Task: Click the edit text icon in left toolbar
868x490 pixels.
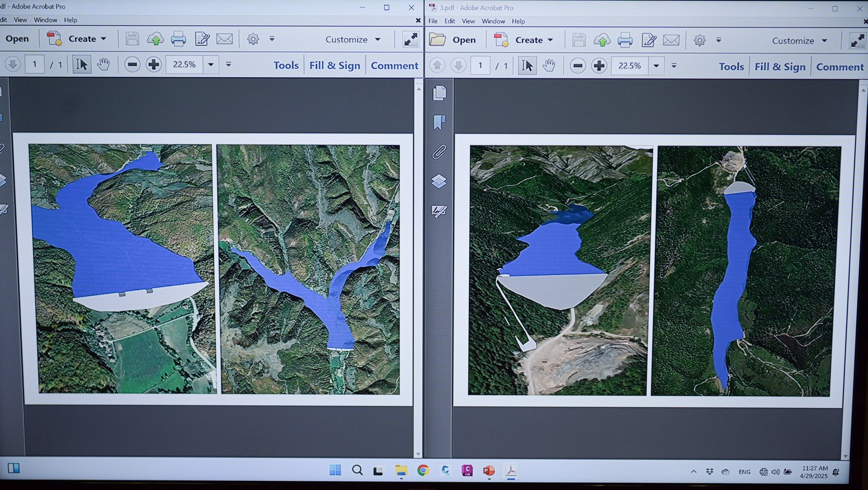Action: (202, 39)
